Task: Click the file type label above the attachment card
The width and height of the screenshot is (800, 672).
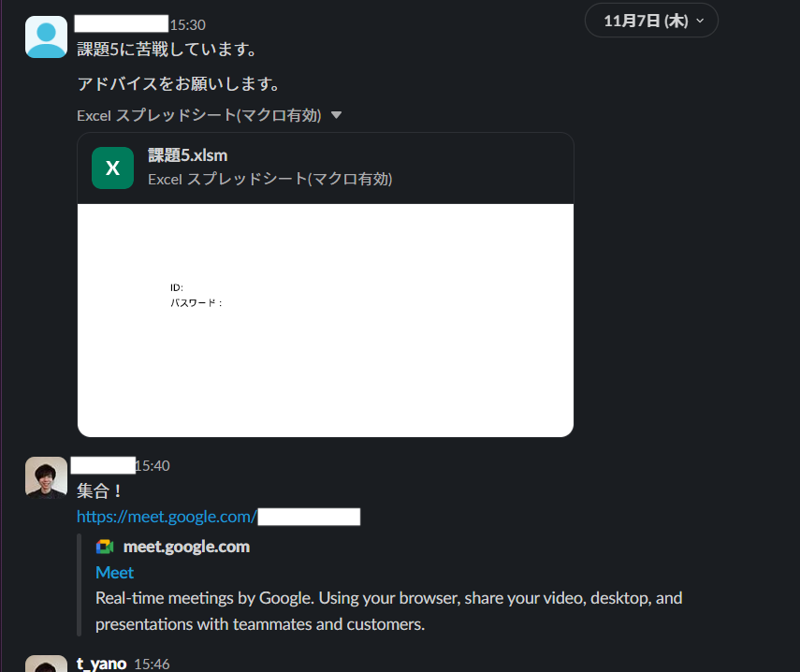Action: (x=198, y=115)
